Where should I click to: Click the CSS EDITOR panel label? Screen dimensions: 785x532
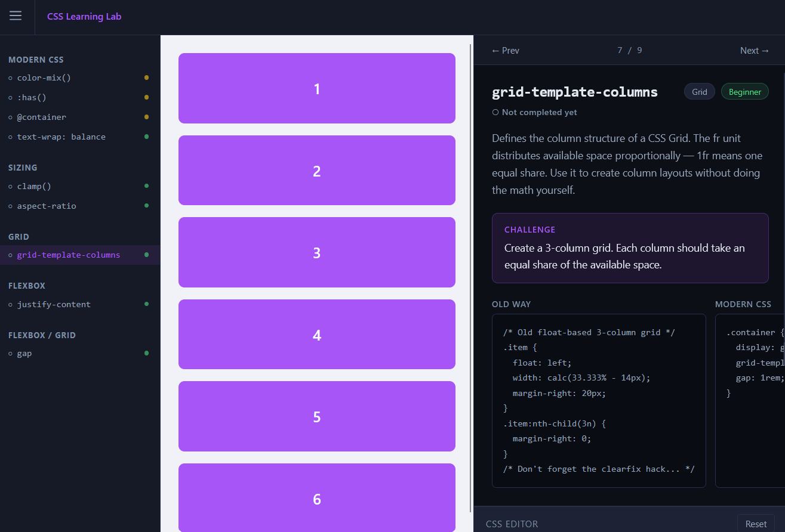[x=512, y=524]
